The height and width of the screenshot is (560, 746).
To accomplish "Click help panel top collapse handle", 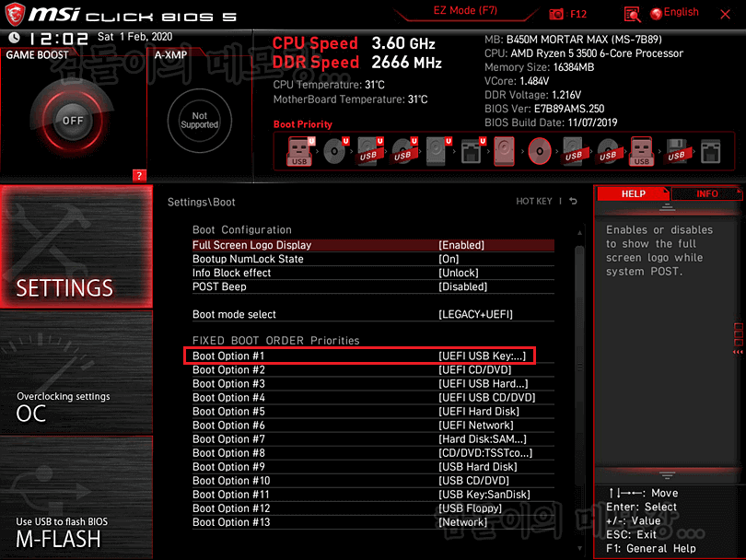I will (x=667, y=207).
